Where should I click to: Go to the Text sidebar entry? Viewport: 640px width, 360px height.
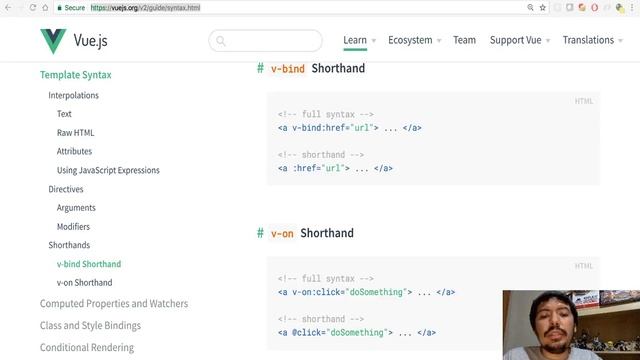pyautogui.click(x=64, y=114)
